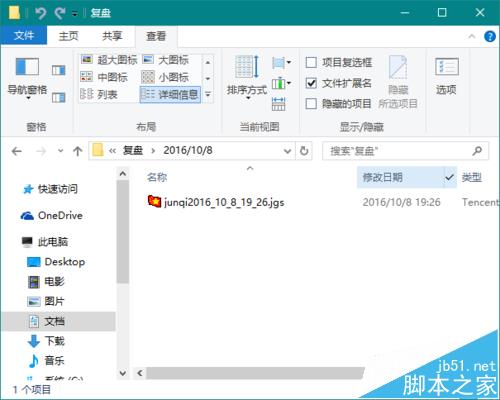The height and width of the screenshot is (400, 500).
Task: Open 图片 pictures folder
Action: pos(45,301)
